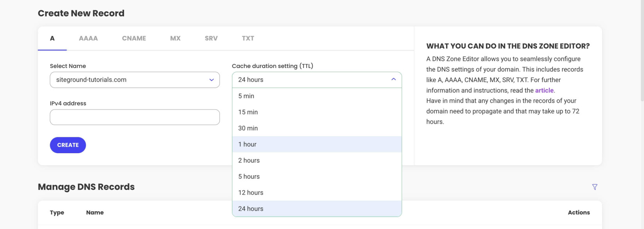Switch to the AAAA record tab
644x229 pixels.
point(88,38)
